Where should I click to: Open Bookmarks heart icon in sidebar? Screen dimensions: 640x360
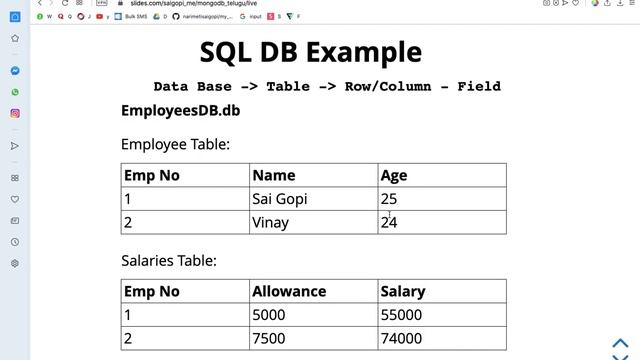[15, 200]
